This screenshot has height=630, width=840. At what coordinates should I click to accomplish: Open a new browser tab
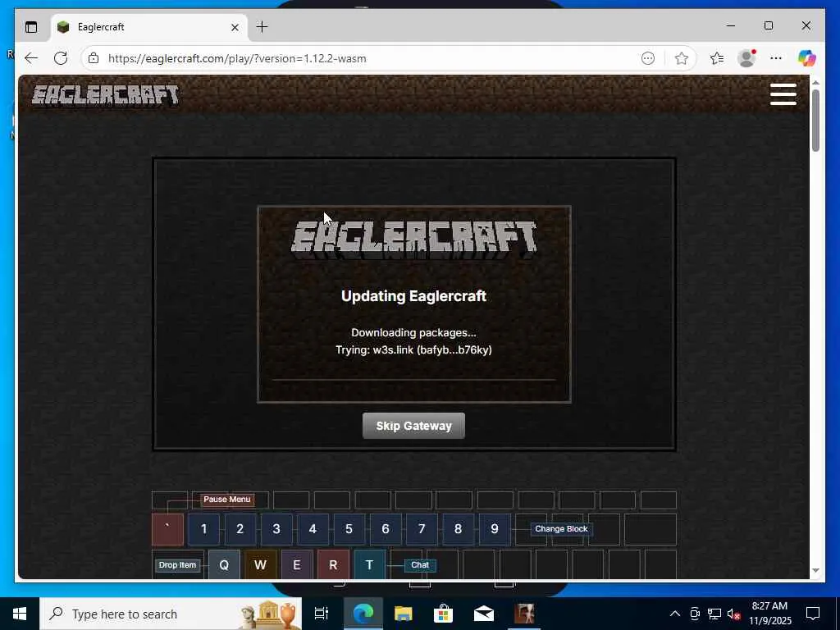click(x=262, y=27)
